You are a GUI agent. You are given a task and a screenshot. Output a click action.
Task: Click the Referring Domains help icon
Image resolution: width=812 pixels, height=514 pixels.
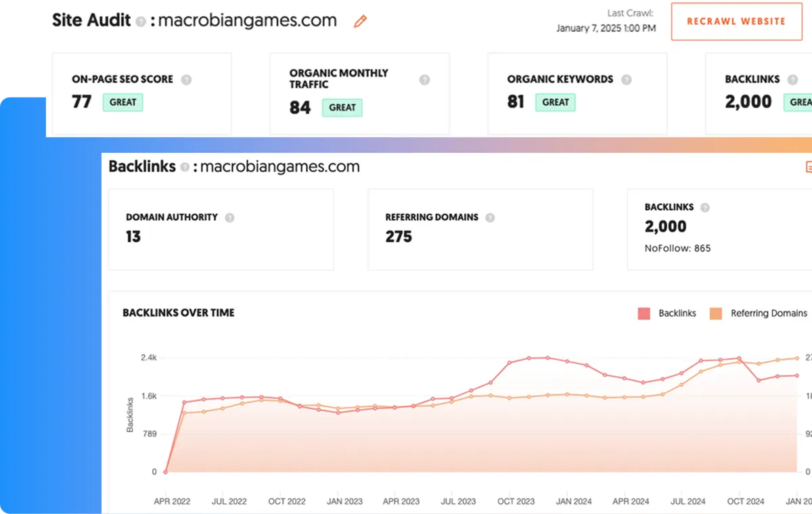coord(490,218)
